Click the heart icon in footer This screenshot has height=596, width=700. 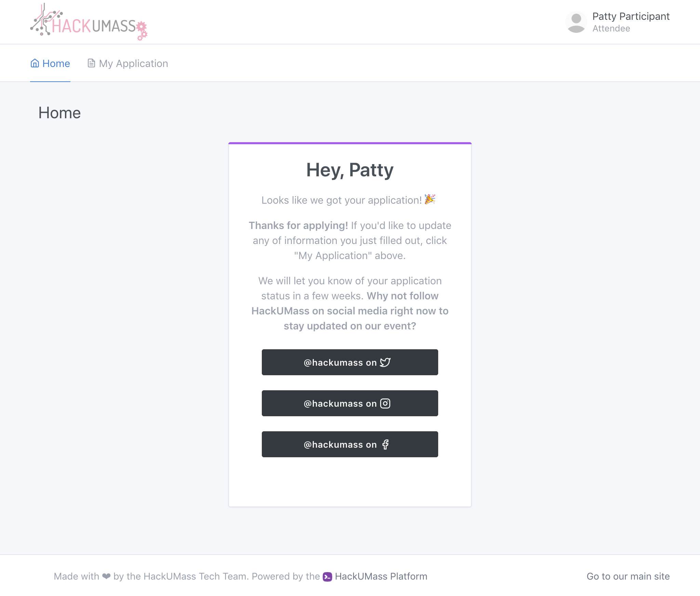[x=106, y=576]
